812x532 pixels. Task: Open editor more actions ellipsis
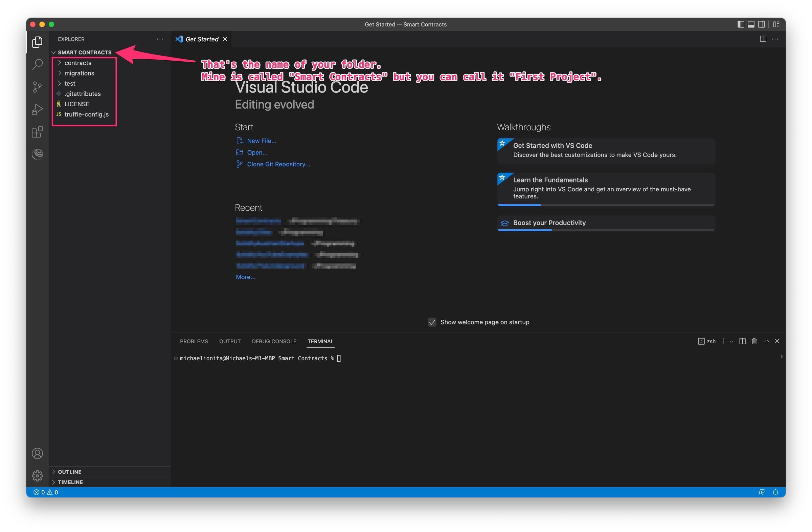coord(775,39)
